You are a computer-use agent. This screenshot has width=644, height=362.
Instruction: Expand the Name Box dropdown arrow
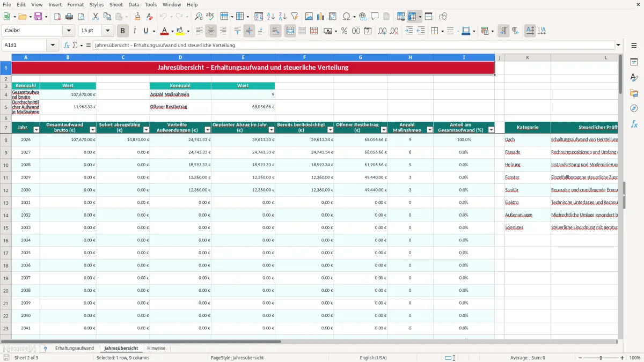(53, 46)
